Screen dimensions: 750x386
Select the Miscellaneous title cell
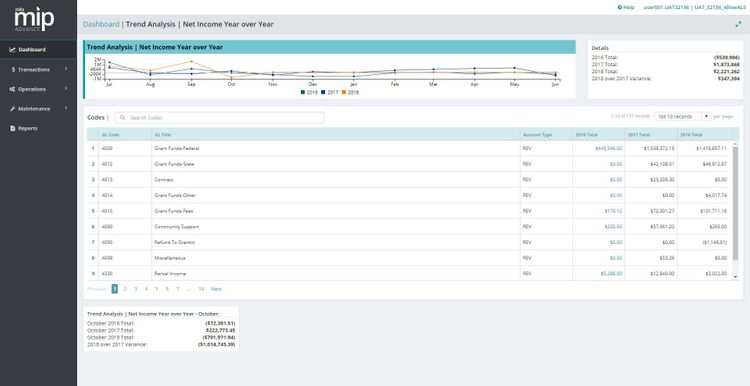click(x=336, y=258)
